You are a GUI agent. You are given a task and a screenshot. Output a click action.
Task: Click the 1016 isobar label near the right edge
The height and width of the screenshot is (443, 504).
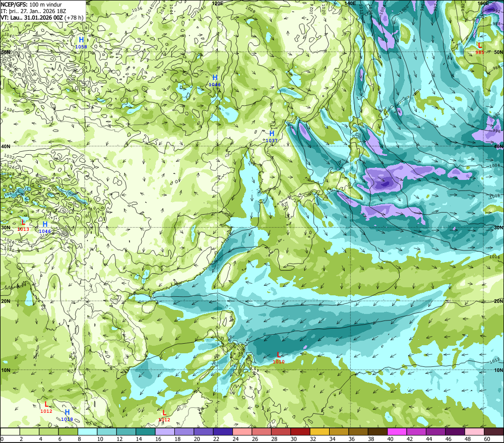point(495,257)
